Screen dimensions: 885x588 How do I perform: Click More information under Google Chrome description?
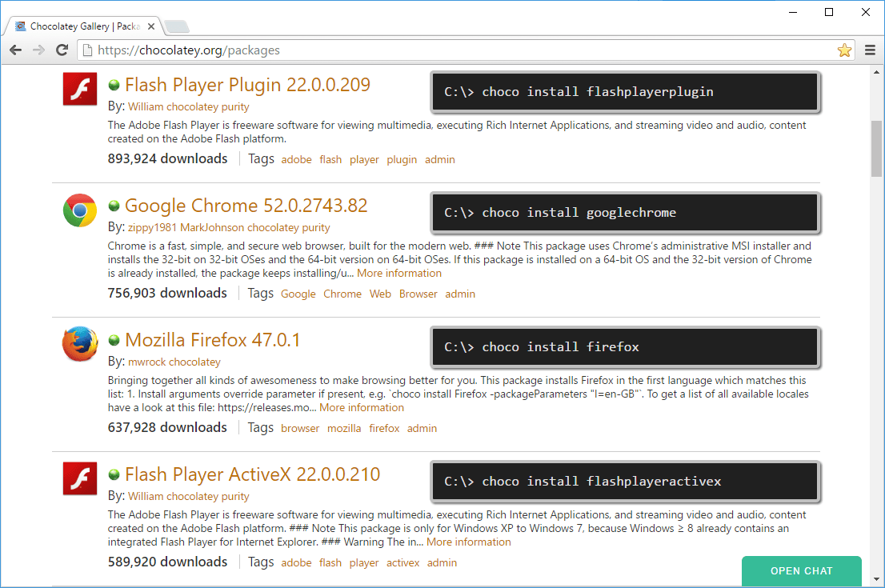pyautogui.click(x=399, y=273)
